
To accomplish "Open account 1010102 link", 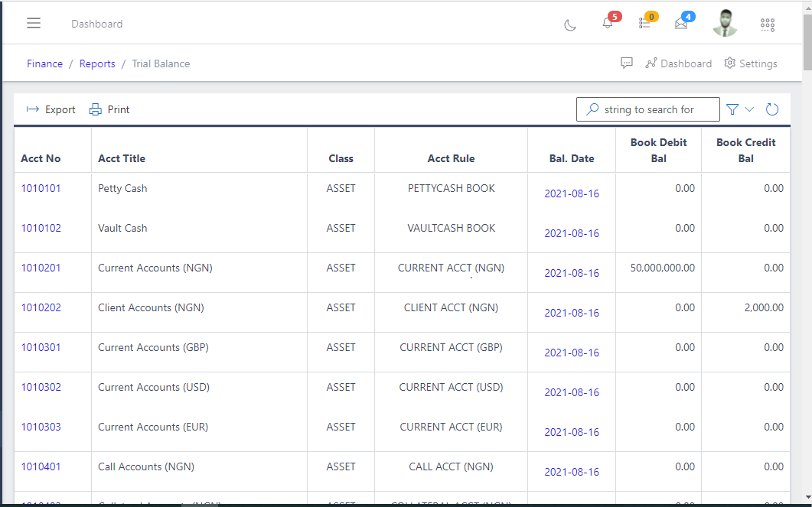I will pyautogui.click(x=41, y=228).
